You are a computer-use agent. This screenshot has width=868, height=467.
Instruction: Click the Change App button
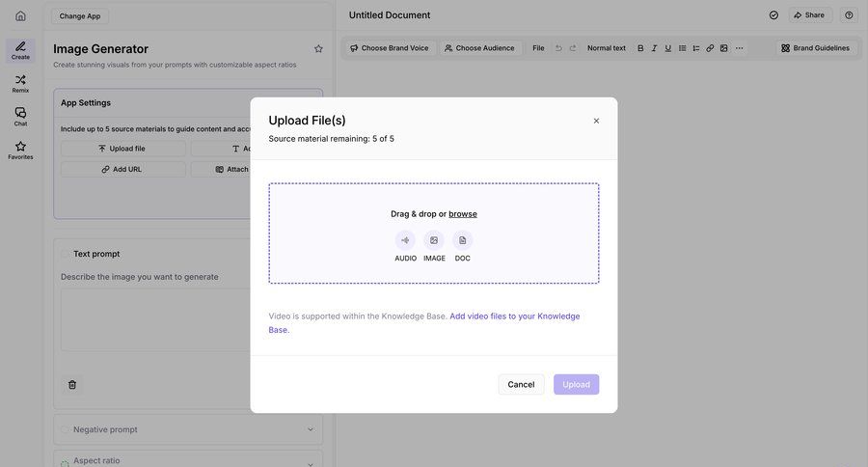[80, 16]
